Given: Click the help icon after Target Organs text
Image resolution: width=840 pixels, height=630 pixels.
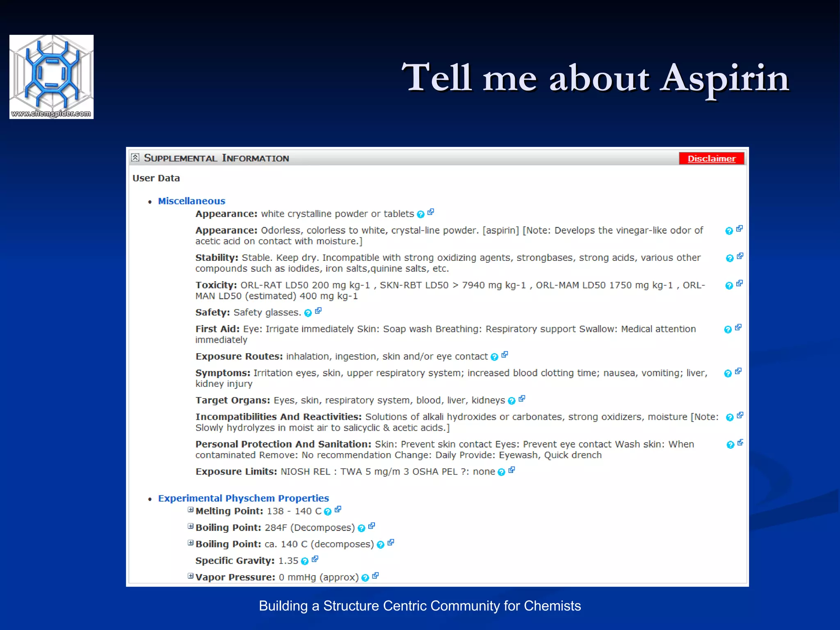Looking at the screenshot, I should coord(512,401).
